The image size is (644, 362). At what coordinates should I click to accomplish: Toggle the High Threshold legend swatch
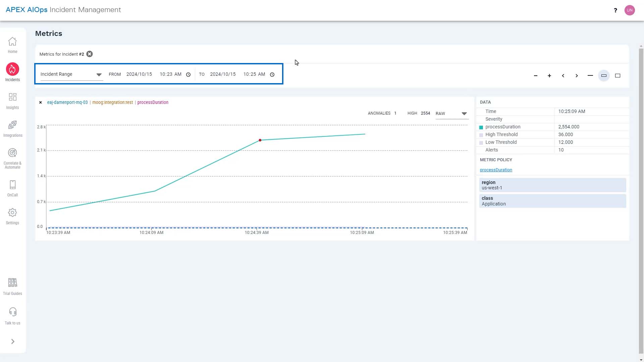pyautogui.click(x=481, y=135)
